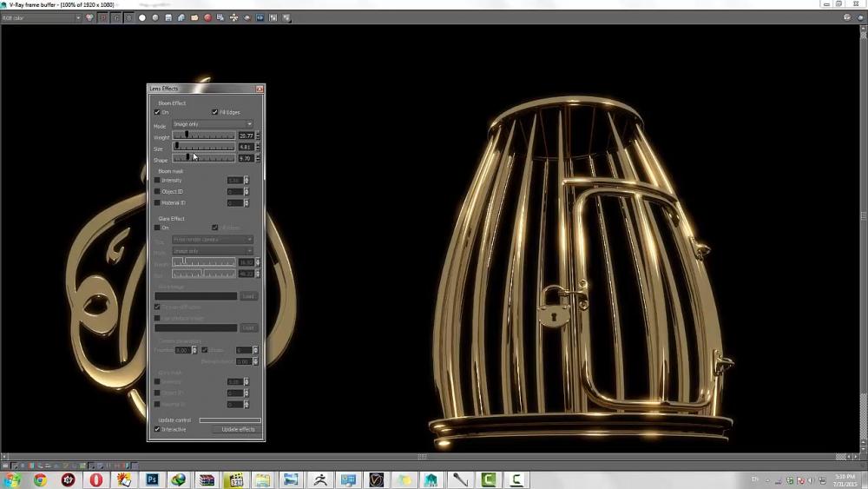
Task: Click the white alpha channel circle icon
Action: pos(142,17)
